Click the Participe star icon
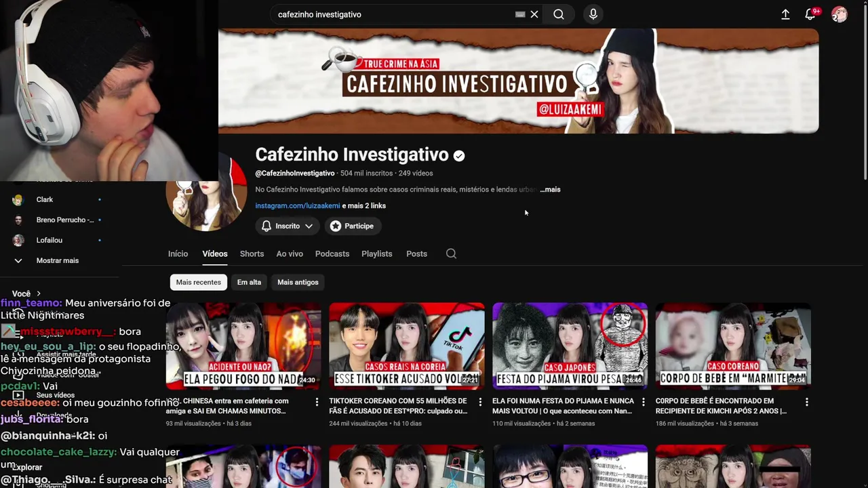This screenshot has height=488, width=868. pyautogui.click(x=336, y=226)
